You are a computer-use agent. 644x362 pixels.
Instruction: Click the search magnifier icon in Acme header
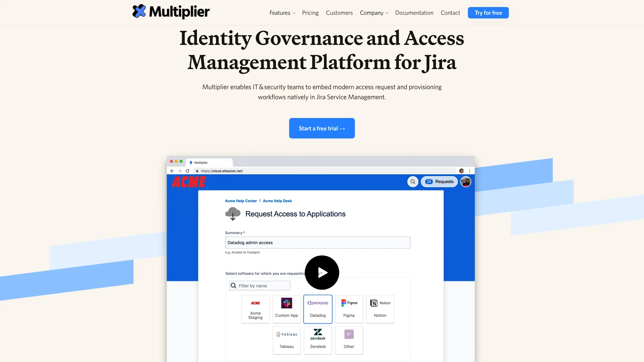click(413, 182)
